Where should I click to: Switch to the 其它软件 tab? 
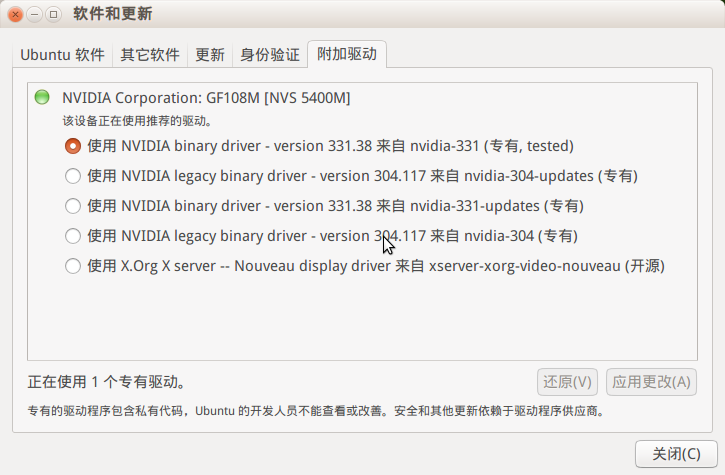[x=150, y=55]
